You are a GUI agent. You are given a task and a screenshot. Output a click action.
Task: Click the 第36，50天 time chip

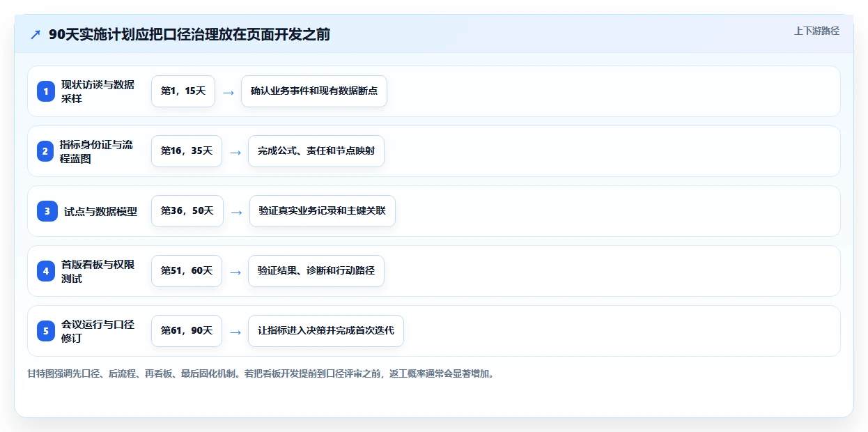coord(187,211)
